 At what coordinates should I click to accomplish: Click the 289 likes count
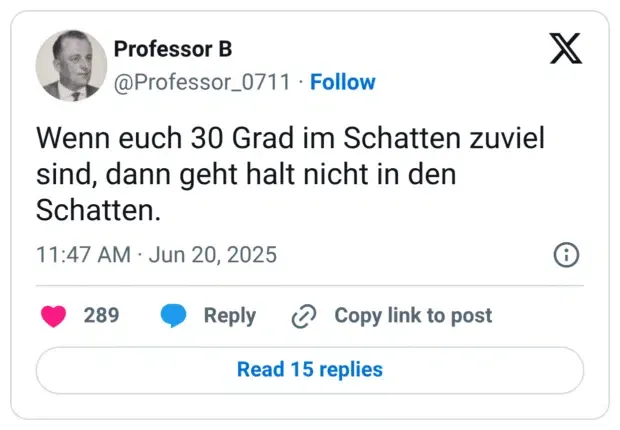(x=101, y=316)
